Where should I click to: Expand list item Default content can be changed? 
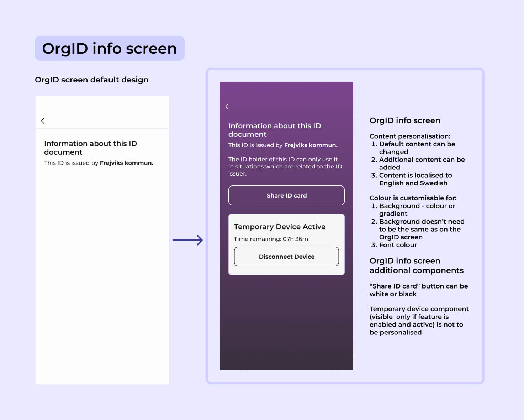[417, 148]
